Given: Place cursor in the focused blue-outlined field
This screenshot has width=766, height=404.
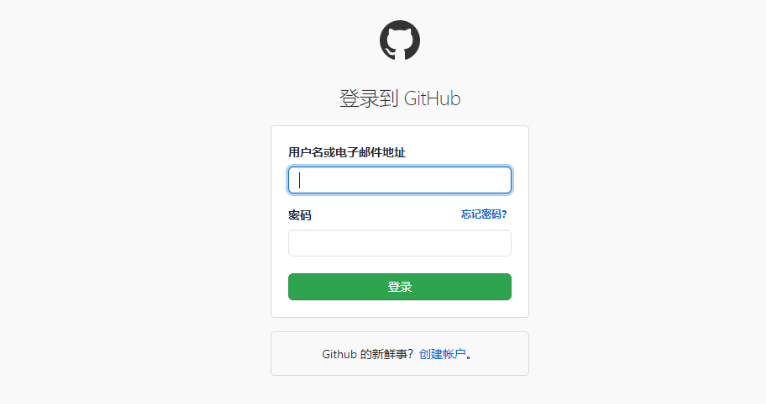Looking at the screenshot, I should 400,180.
